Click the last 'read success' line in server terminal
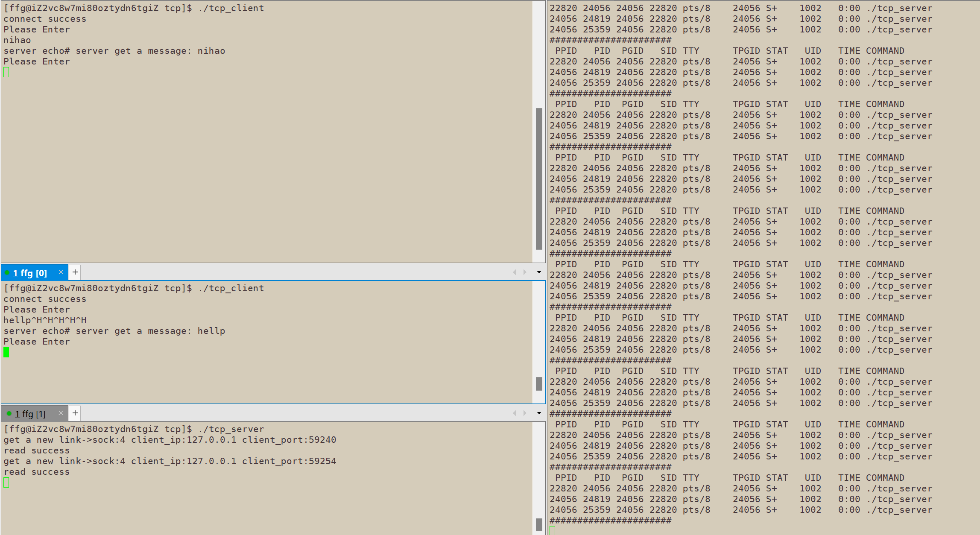 pyautogui.click(x=37, y=472)
